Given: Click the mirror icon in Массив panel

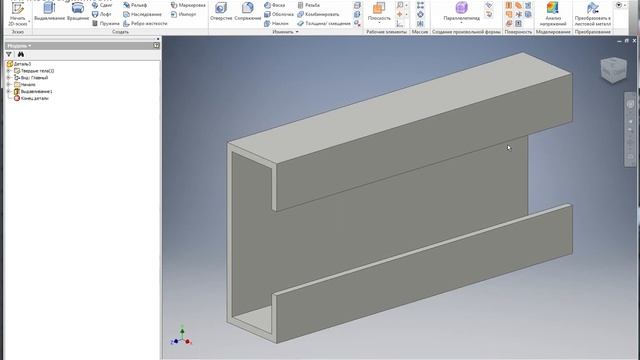Looking at the screenshot, I should (420, 24).
